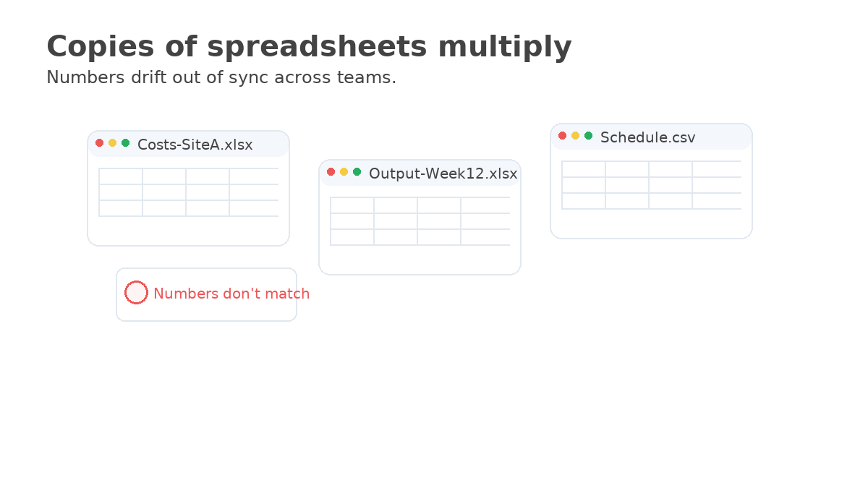Click the red warning circle icon
Screen dimensions: 868x488
click(136, 293)
